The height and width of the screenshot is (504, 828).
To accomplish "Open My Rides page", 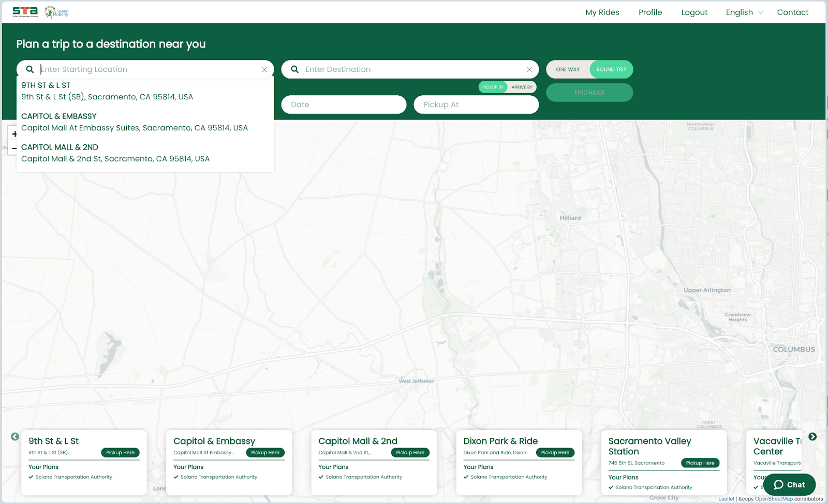I will (x=602, y=12).
